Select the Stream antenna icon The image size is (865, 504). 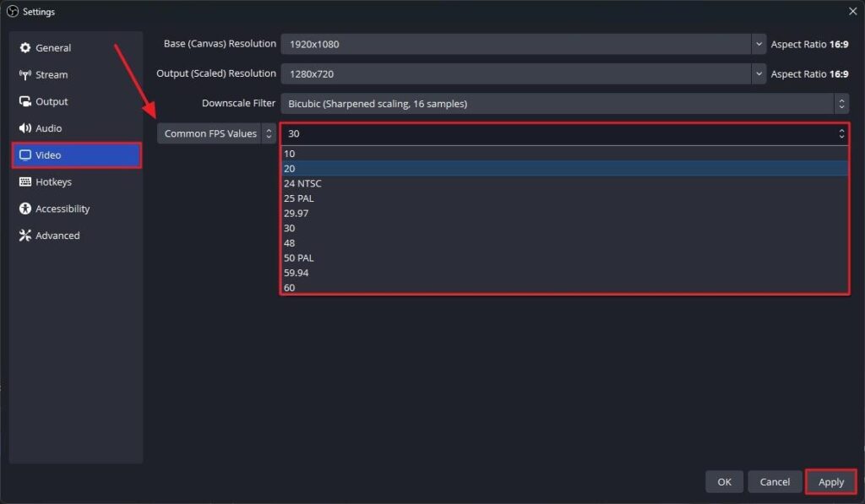click(x=25, y=74)
